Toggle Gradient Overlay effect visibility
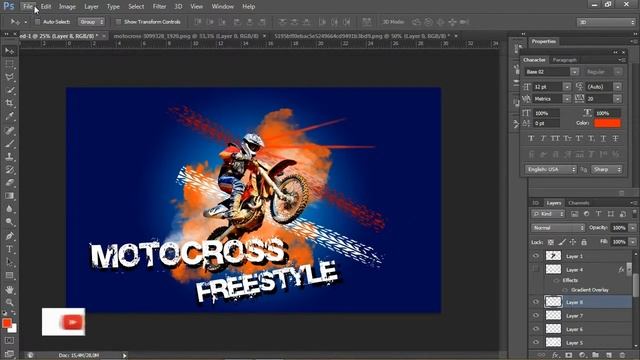The height and width of the screenshot is (360, 640). pyautogui.click(x=565, y=290)
